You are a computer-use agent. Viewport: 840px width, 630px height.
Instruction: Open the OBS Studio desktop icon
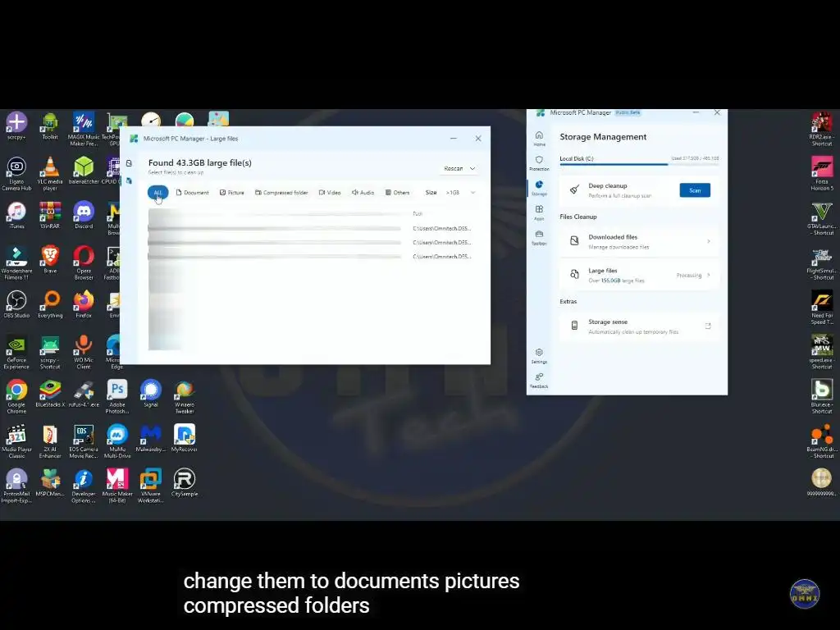[16, 304]
